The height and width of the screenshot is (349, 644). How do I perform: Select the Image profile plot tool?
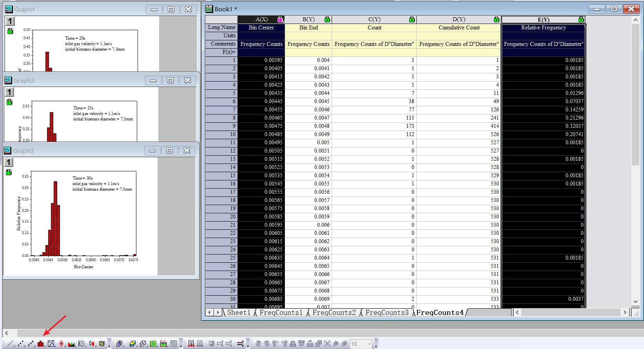point(163,344)
